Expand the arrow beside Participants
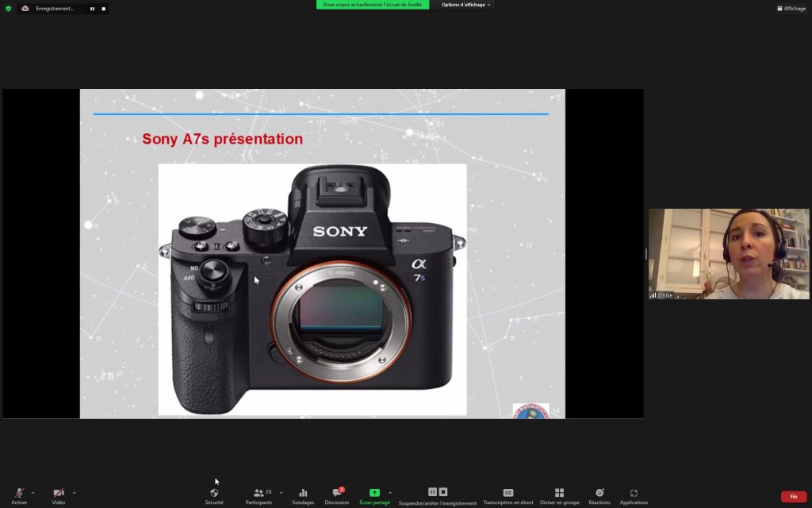This screenshot has height=508, width=812. (281, 492)
